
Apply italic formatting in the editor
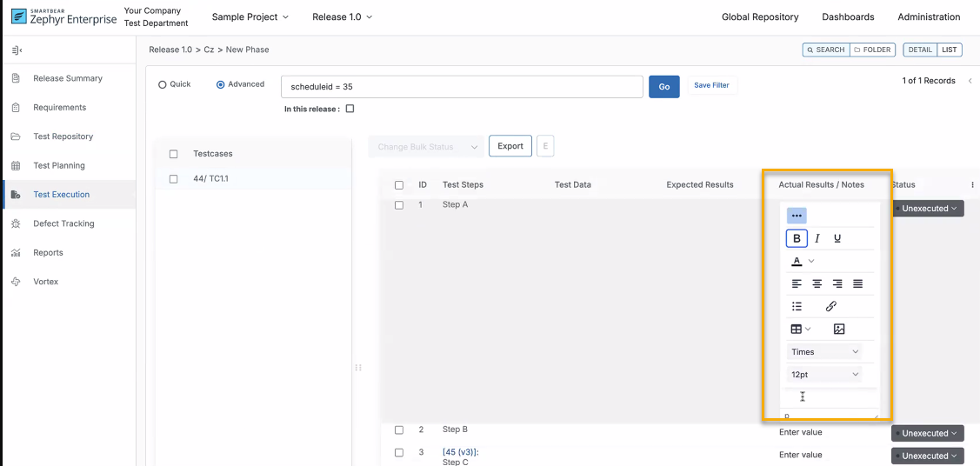pos(817,238)
